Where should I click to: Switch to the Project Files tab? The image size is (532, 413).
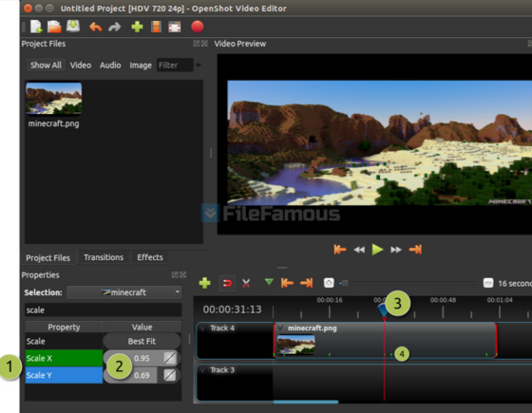point(47,257)
